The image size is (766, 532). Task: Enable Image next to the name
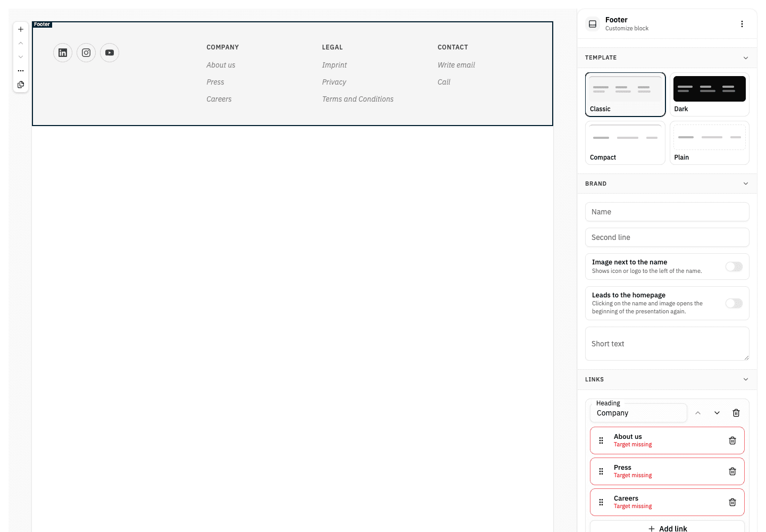(x=734, y=267)
